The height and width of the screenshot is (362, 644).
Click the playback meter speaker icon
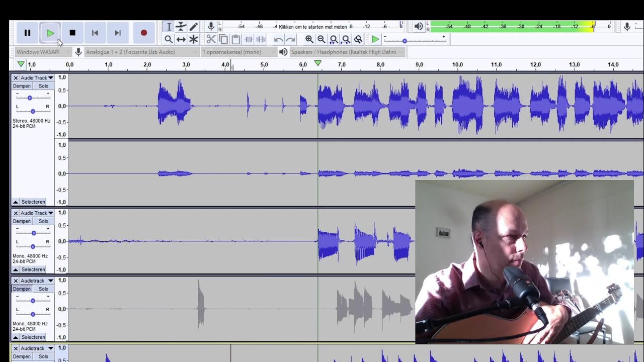[x=419, y=26]
